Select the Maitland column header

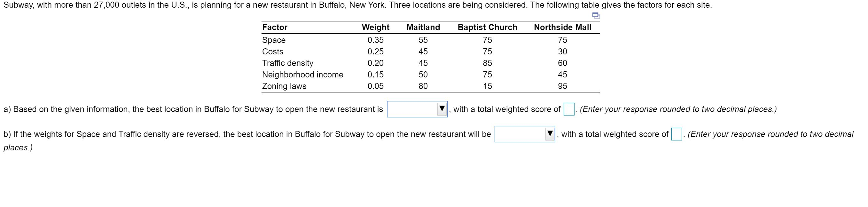pos(424,27)
